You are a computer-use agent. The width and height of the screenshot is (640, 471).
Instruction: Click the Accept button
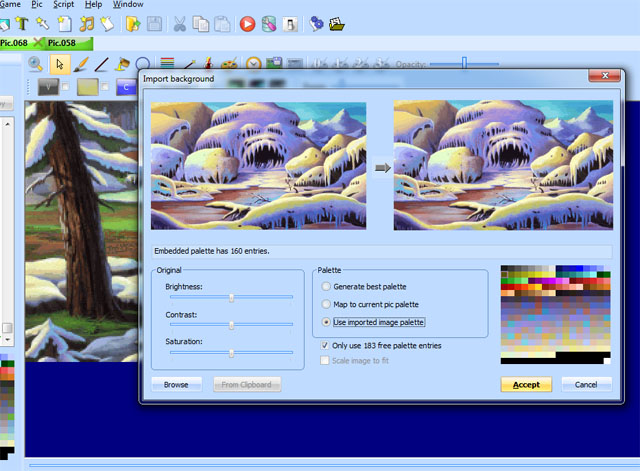[x=526, y=384]
